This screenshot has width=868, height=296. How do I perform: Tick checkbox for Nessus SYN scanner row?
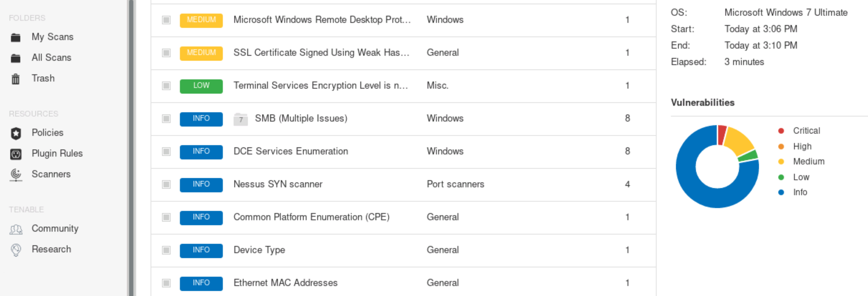coord(166,184)
